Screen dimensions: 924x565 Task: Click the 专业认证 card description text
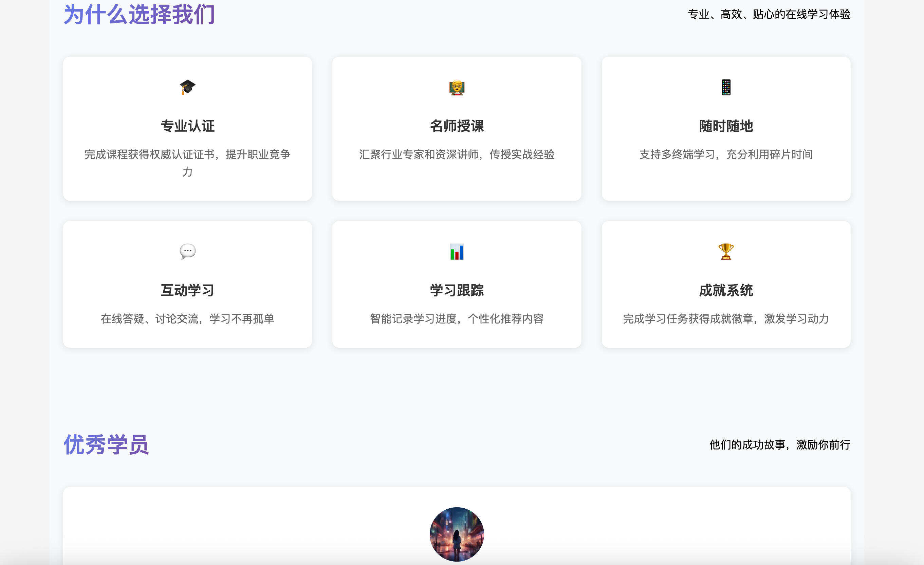pyautogui.click(x=187, y=163)
